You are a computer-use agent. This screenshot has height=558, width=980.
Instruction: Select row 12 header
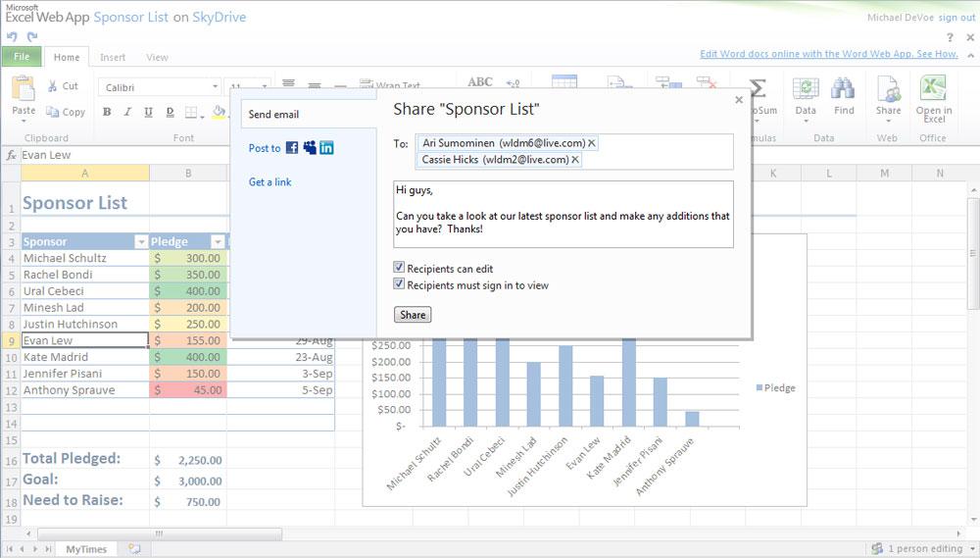pos(11,390)
